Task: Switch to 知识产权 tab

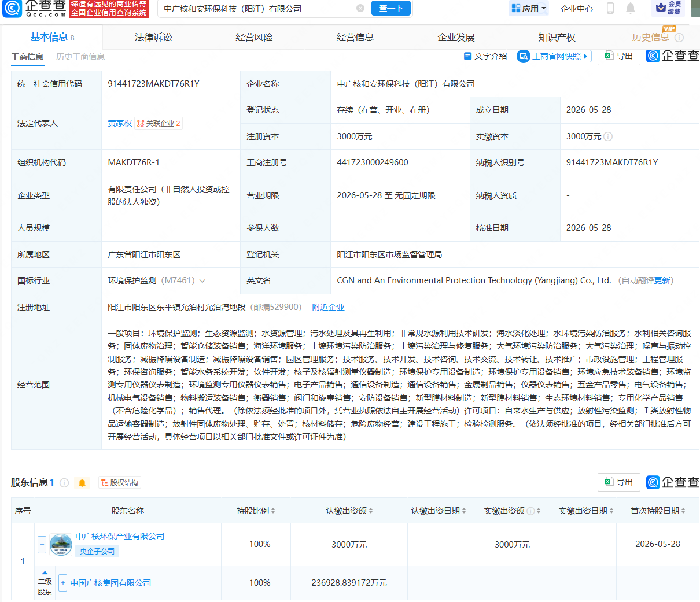Action: 557,38
